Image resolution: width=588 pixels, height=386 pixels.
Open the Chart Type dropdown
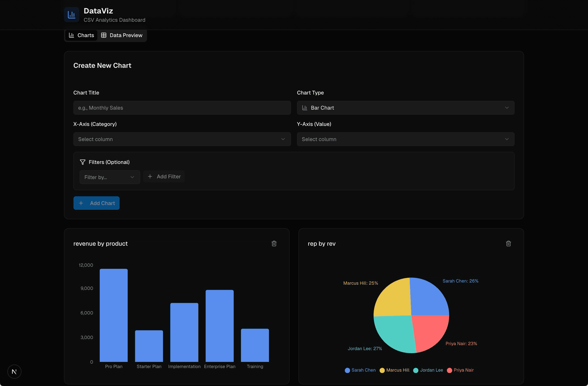(x=405, y=108)
